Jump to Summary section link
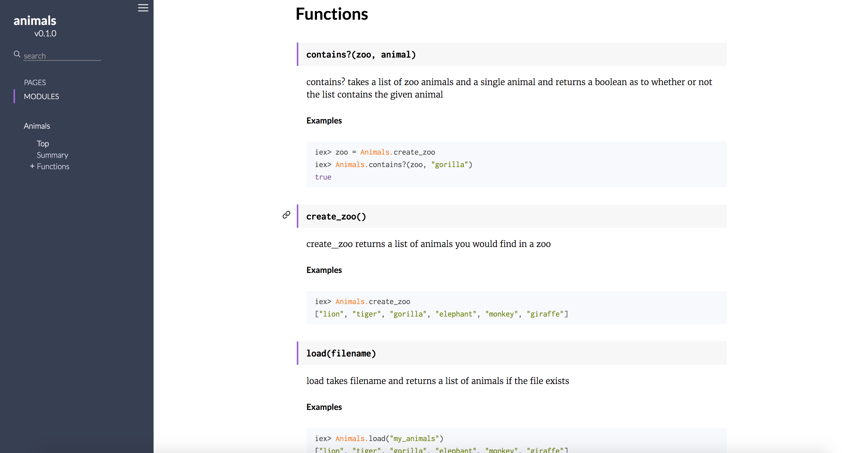Viewport: 868px width, 453px height. [x=52, y=155]
